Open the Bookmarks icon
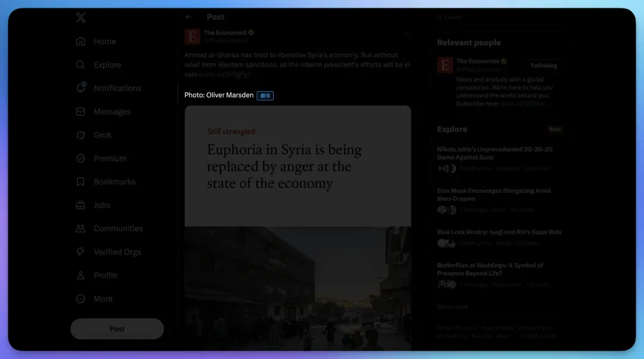Screen dimensions: 644x359 pyautogui.click(x=80, y=182)
